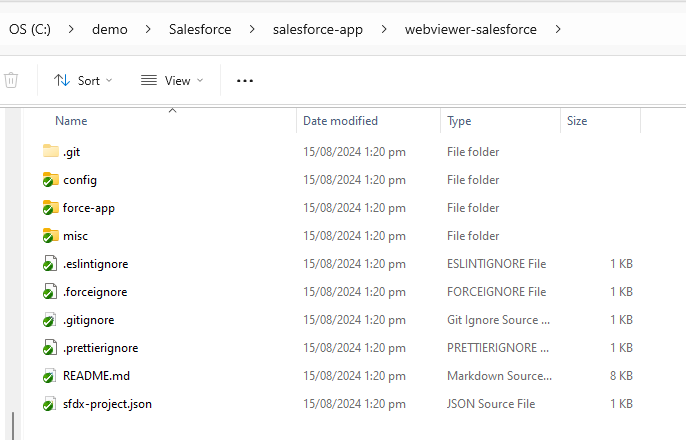The width and height of the screenshot is (686, 440).
Task: Select the sfdx-project.json file name
Action: (107, 404)
